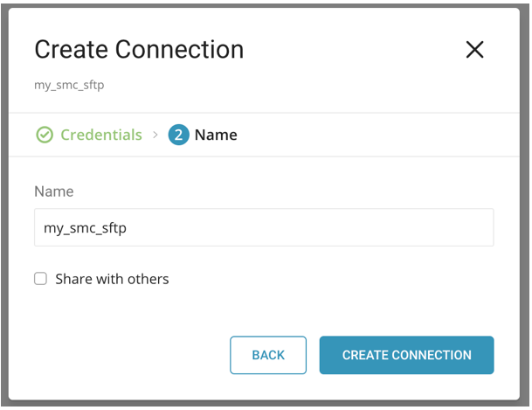This screenshot has height=410, width=532.
Task: Return to the Credentials wizard step
Action: 100,135
